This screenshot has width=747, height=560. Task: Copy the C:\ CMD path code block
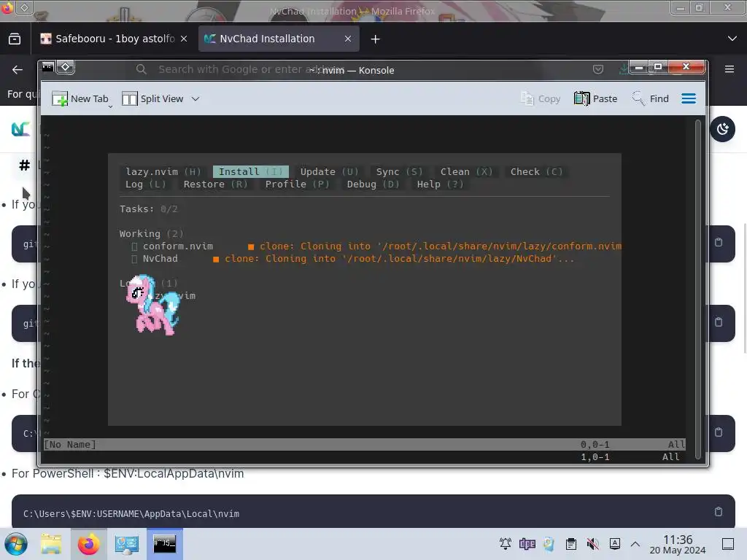tap(719, 432)
